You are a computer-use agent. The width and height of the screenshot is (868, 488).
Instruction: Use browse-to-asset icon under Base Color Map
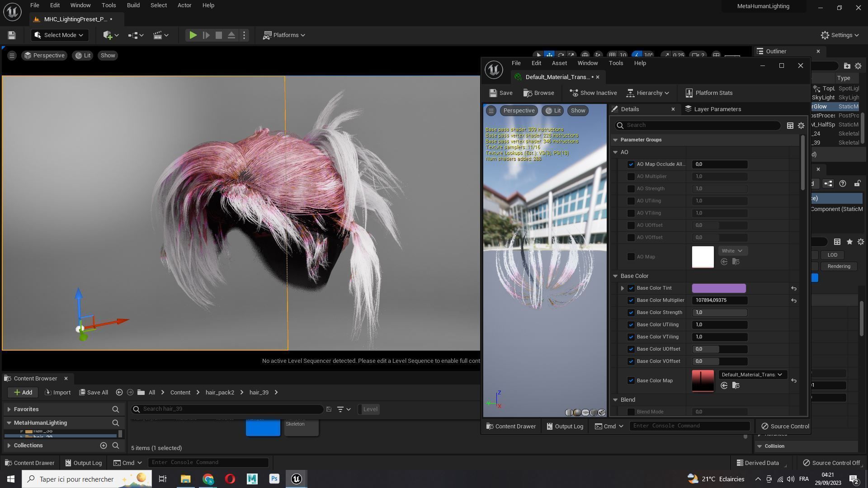(736, 385)
